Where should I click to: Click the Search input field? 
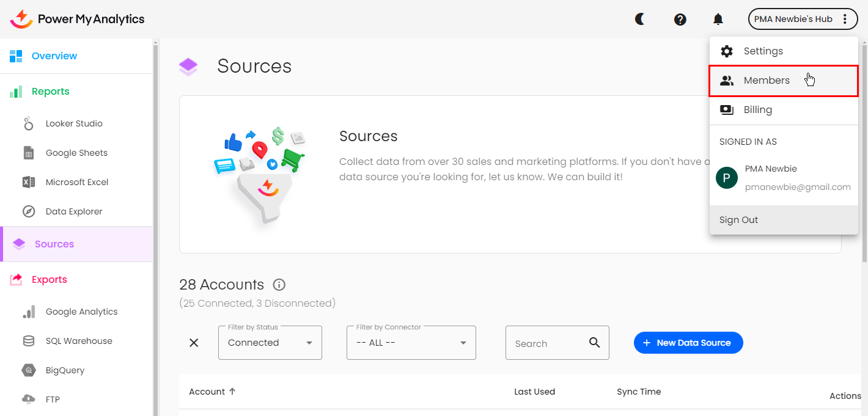[547, 343]
